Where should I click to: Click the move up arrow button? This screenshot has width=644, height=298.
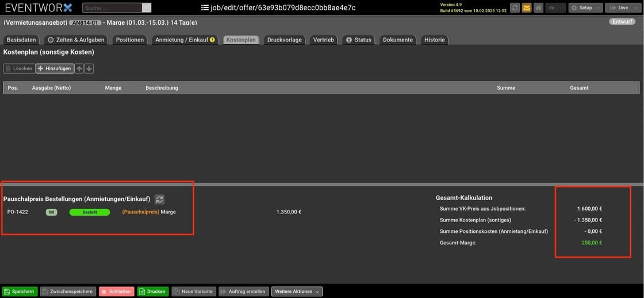pyautogui.click(x=79, y=68)
